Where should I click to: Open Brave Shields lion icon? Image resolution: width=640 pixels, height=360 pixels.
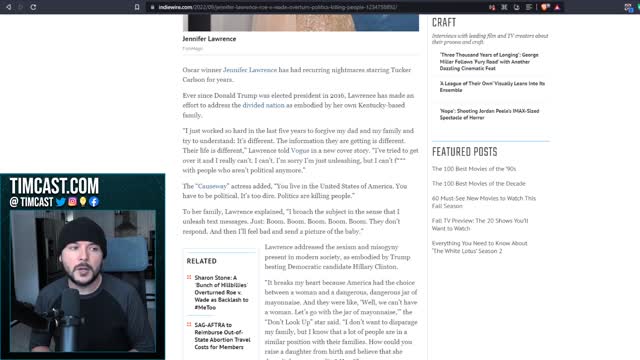544,7
